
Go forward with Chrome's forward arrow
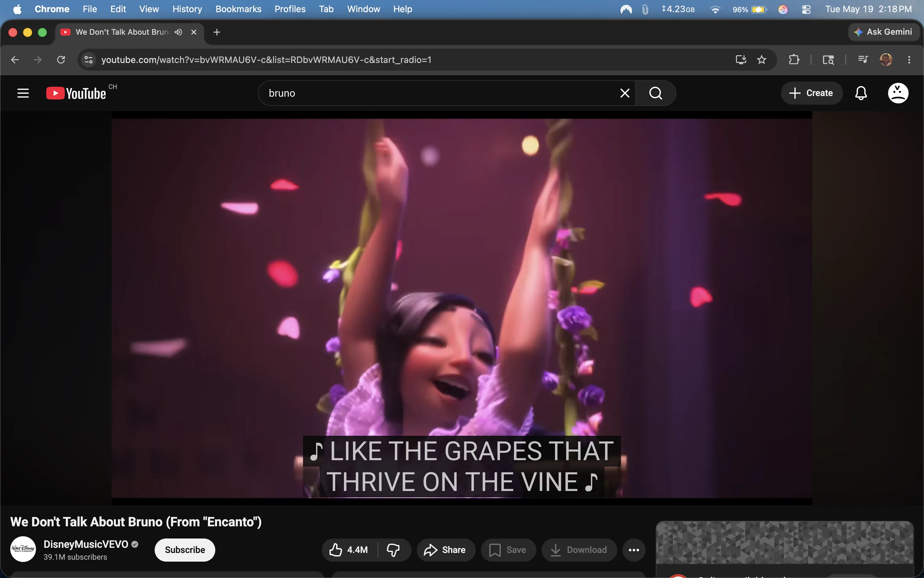pyautogui.click(x=38, y=60)
